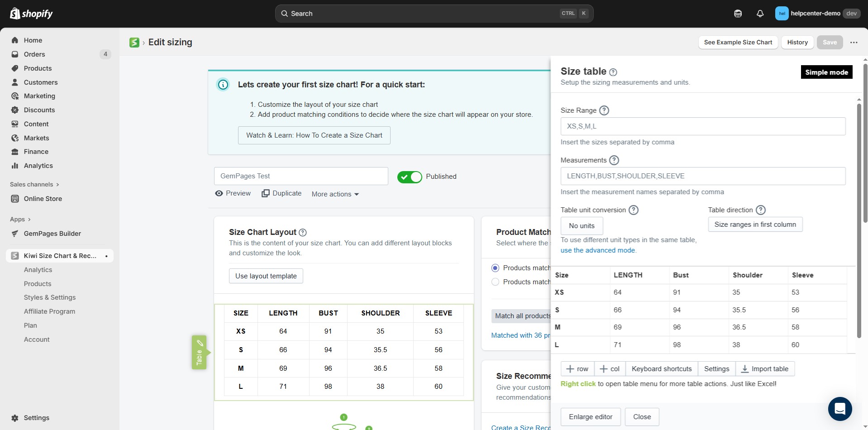Click the Import table button
The width and height of the screenshot is (868, 430).
(765, 369)
